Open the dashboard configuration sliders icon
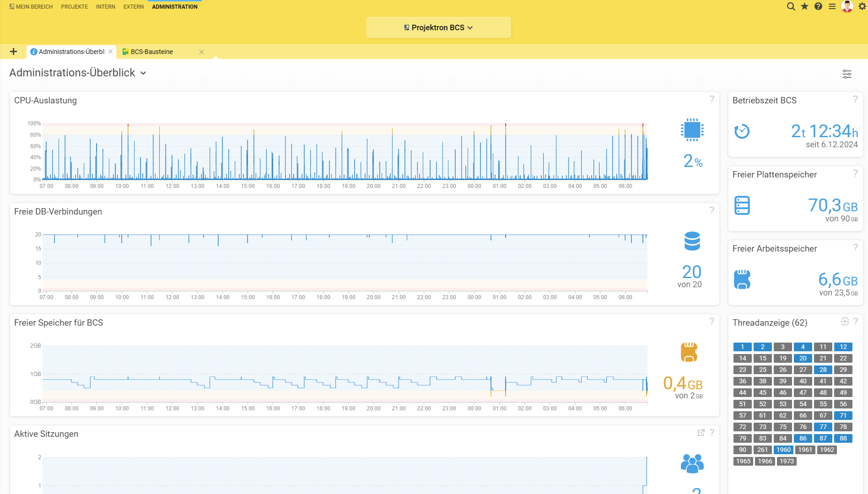868x494 pixels. [847, 74]
